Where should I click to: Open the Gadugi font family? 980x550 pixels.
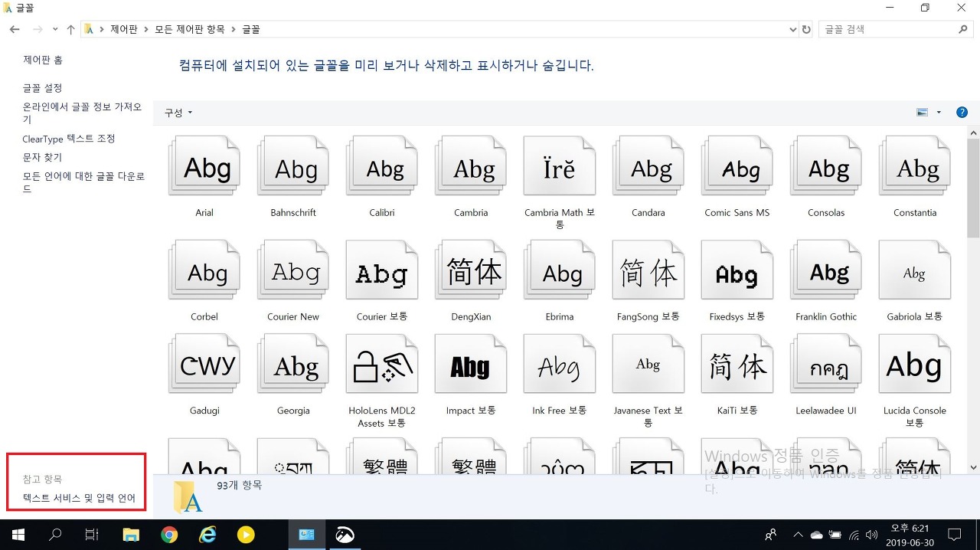(x=204, y=365)
